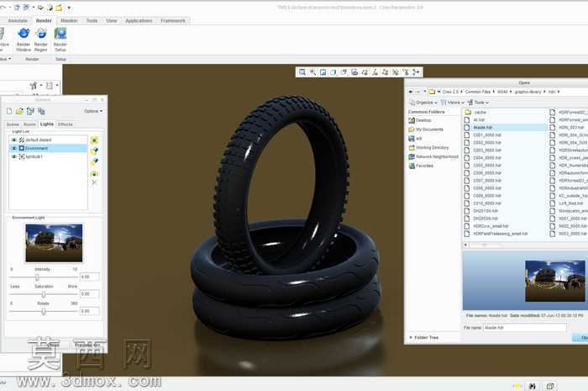Switch to Annotate ribbon tab
Screen dimensions: 588x391
[18, 21]
